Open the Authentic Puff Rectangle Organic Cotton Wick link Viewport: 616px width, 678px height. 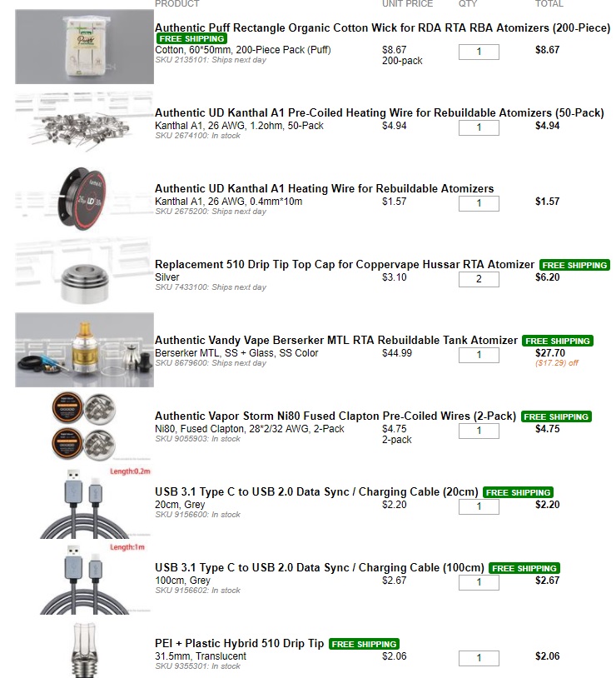382,27
